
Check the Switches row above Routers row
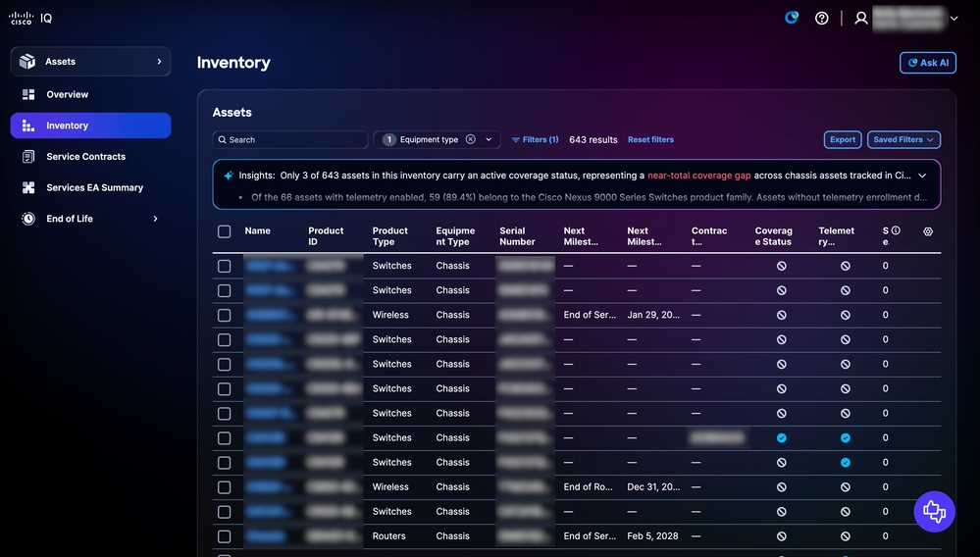pos(225,512)
